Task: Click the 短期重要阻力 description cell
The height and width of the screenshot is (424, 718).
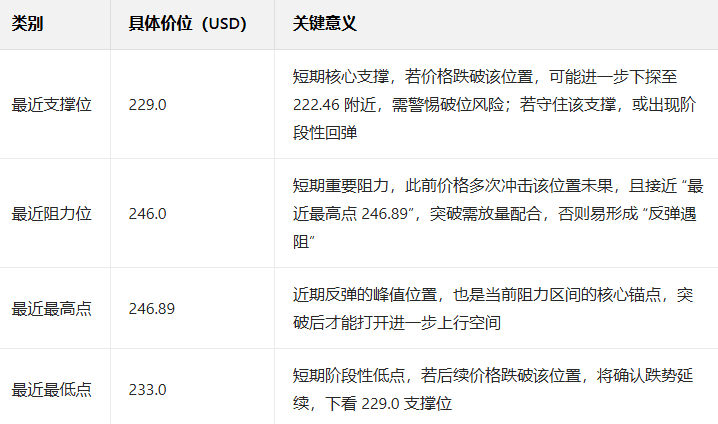Action: coord(496,213)
